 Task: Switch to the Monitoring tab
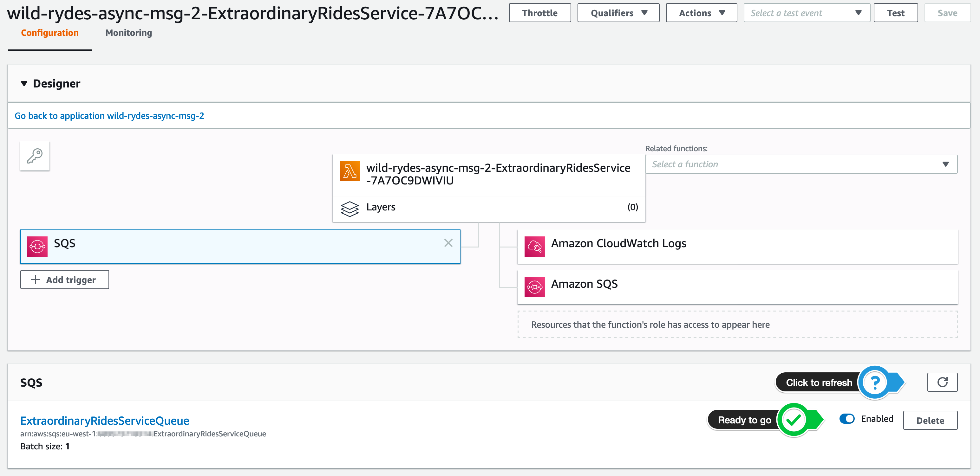click(x=128, y=33)
